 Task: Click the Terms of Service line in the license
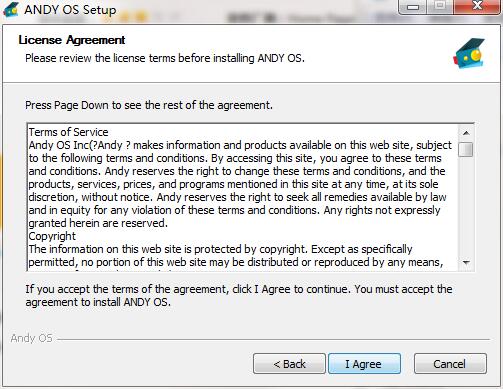[x=68, y=132]
